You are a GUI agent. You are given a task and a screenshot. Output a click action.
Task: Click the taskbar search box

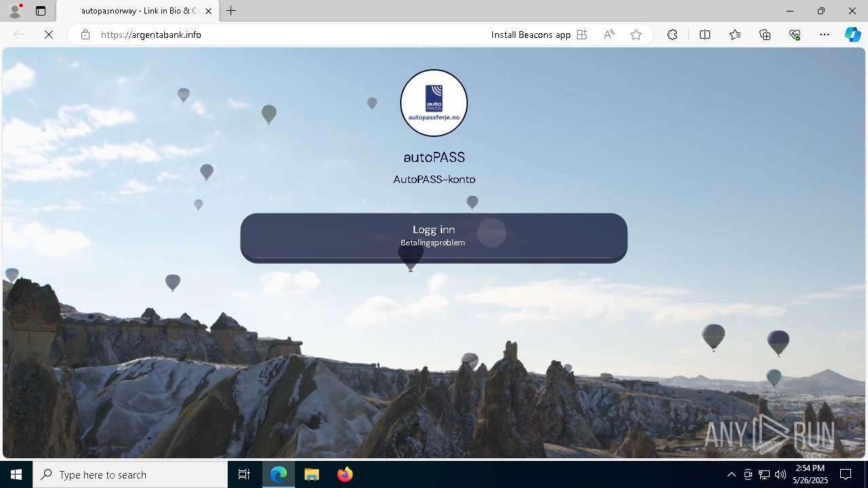pos(130,474)
